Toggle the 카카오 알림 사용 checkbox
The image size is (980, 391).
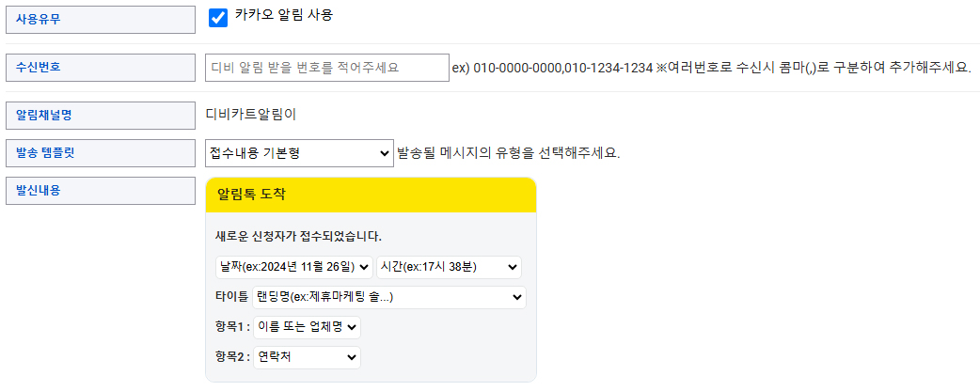[x=218, y=18]
